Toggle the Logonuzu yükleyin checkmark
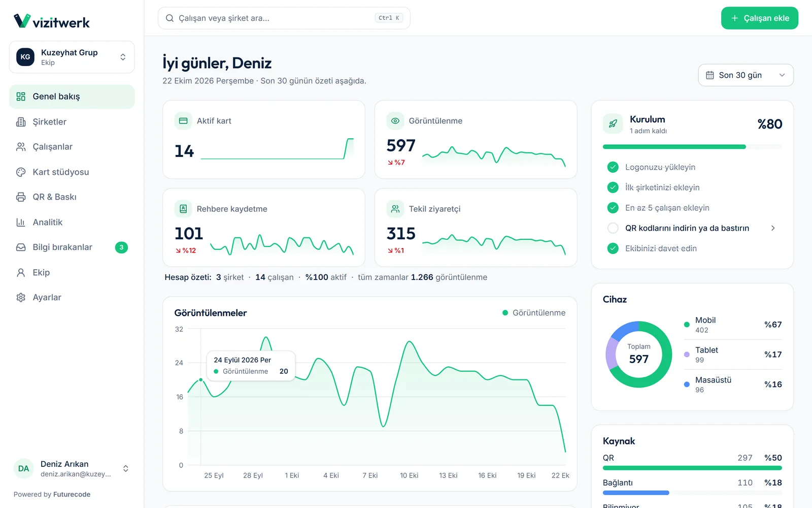812x508 pixels. pyautogui.click(x=613, y=167)
